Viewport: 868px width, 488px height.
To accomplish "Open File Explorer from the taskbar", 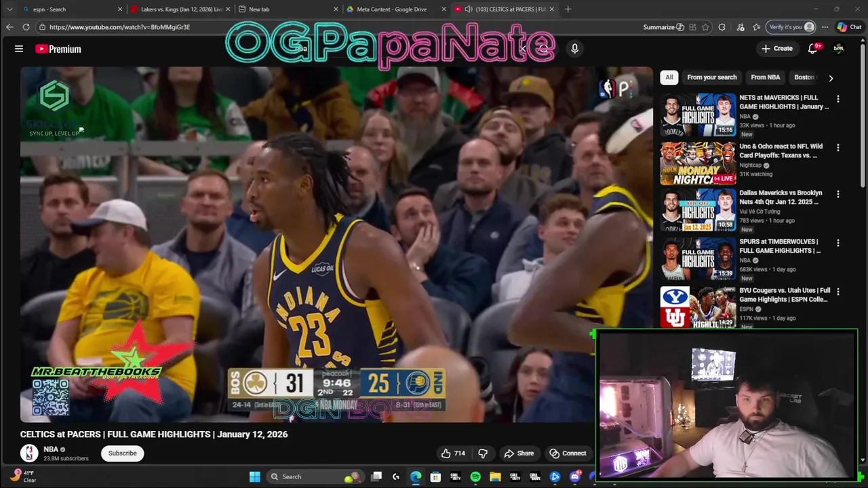I will click(x=495, y=477).
